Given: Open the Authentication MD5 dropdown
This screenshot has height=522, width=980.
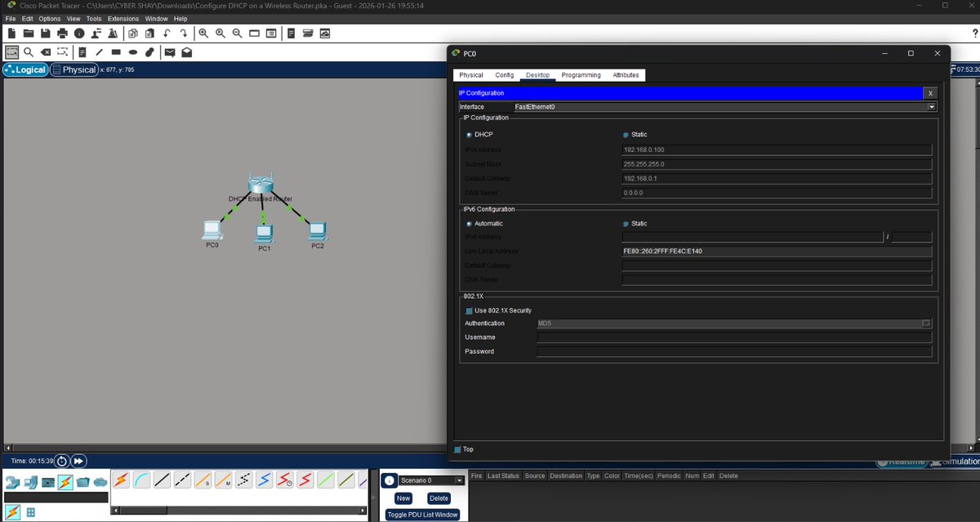Looking at the screenshot, I should pos(927,323).
